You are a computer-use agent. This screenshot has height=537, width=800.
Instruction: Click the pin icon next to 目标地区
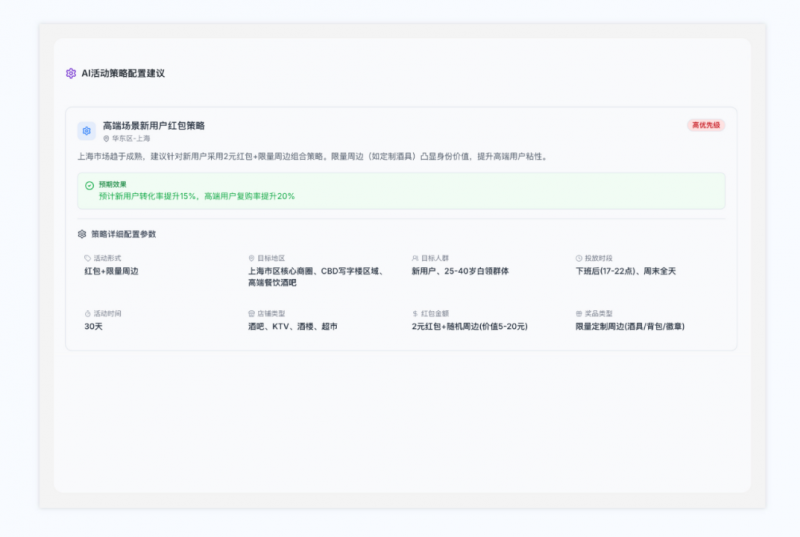tap(251, 258)
